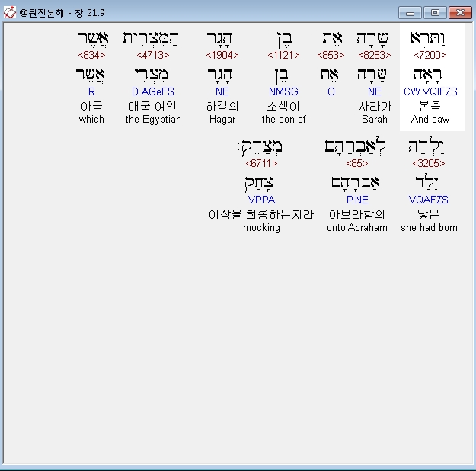Image resolution: width=476 pixels, height=471 pixels.
Task: Click the English gloss 'unto Abraham'
Action: (357, 227)
